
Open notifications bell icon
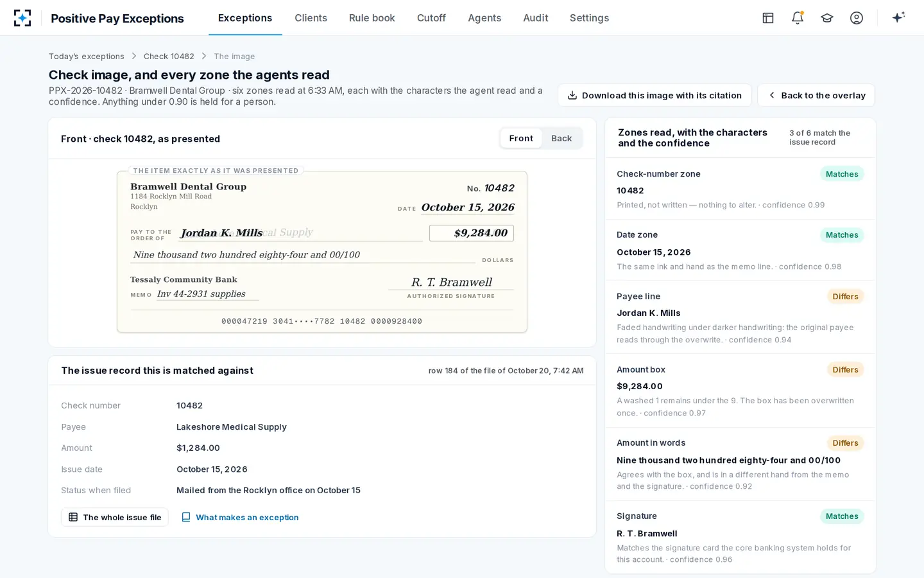tap(798, 18)
